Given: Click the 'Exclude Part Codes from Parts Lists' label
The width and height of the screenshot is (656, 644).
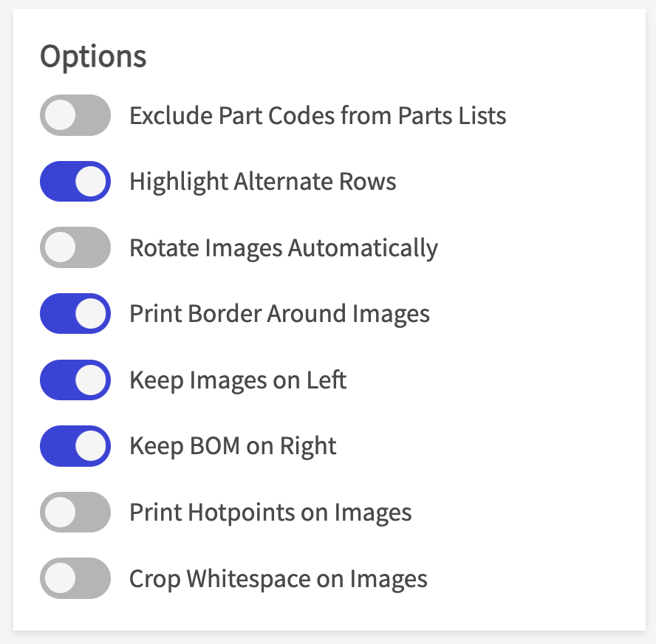Looking at the screenshot, I should [318, 116].
